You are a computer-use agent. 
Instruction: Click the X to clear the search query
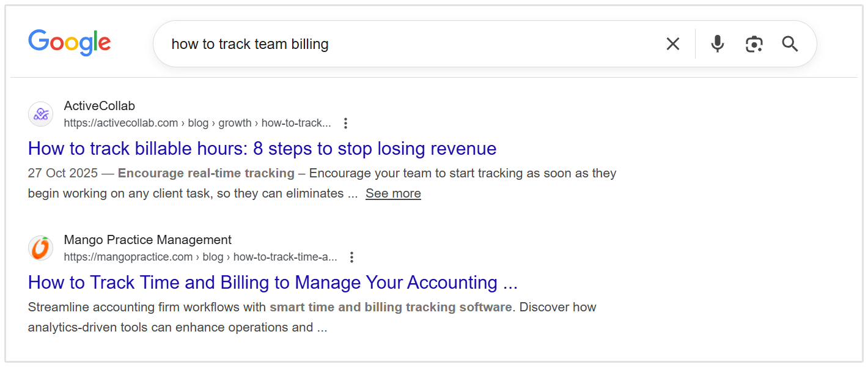tap(672, 43)
